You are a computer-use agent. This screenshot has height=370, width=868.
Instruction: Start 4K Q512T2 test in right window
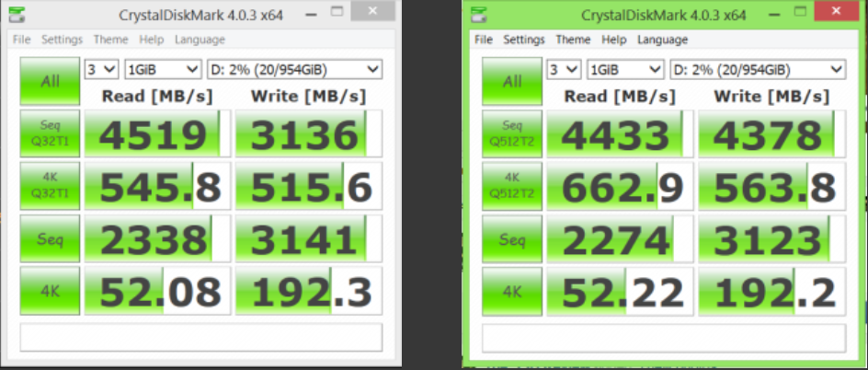coord(512,186)
